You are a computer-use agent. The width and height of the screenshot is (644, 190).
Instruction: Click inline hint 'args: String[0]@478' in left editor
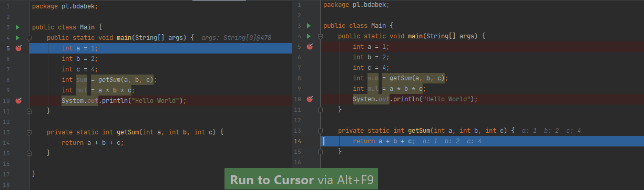pos(237,38)
